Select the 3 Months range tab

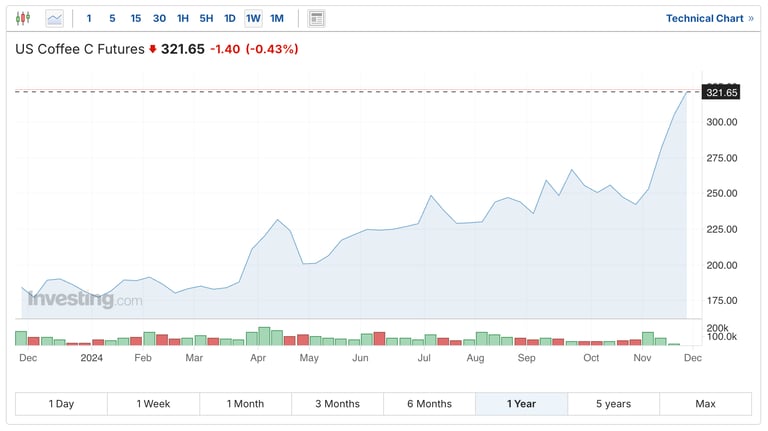337,404
